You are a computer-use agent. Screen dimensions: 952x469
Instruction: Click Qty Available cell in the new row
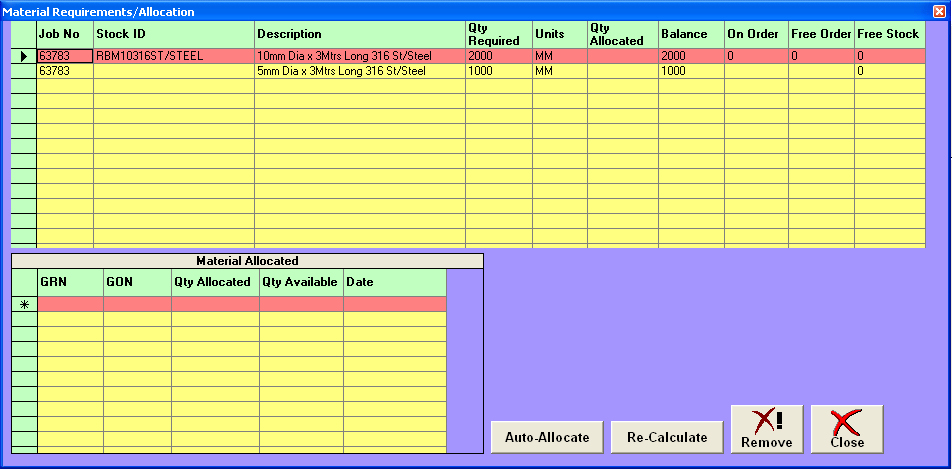(x=302, y=304)
